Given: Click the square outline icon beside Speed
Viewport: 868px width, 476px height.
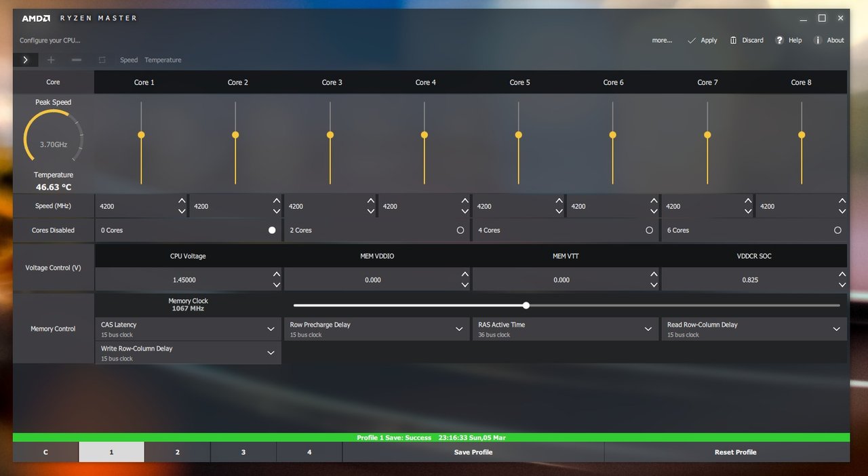Looking at the screenshot, I should [102, 60].
